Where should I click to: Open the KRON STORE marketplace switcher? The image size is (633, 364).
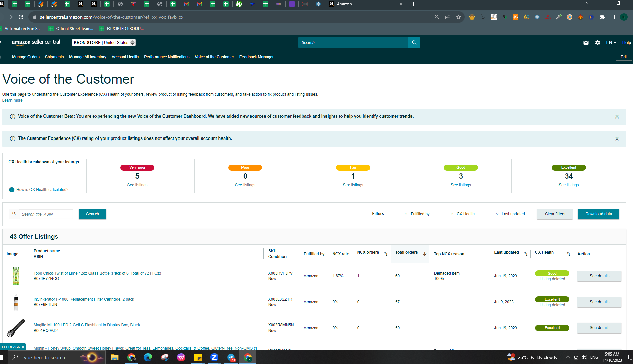(x=104, y=43)
